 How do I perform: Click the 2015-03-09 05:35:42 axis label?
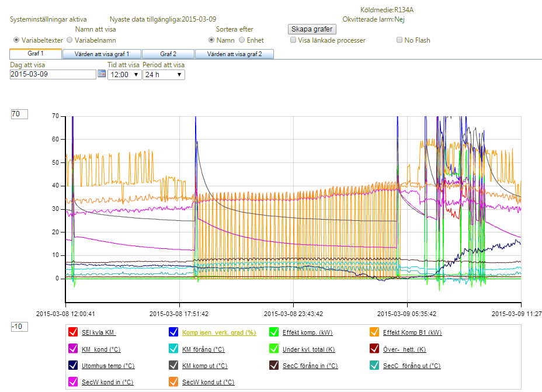(407, 314)
